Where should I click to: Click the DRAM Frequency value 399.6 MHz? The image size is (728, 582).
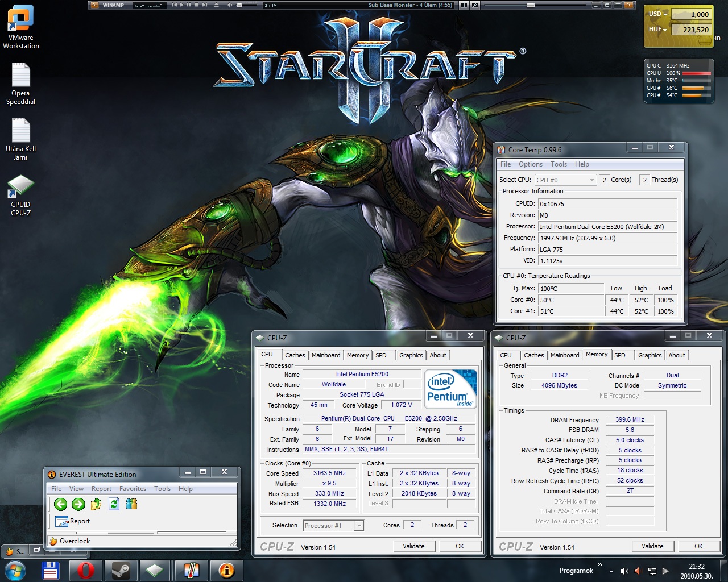630,419
